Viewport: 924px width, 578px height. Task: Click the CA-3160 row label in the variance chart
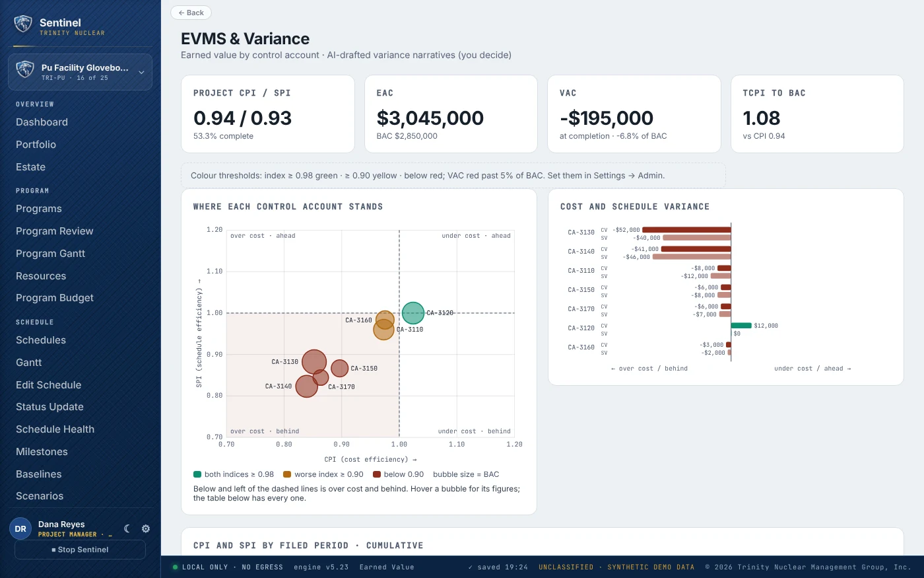pyautogui.click(x=581, y=347)
